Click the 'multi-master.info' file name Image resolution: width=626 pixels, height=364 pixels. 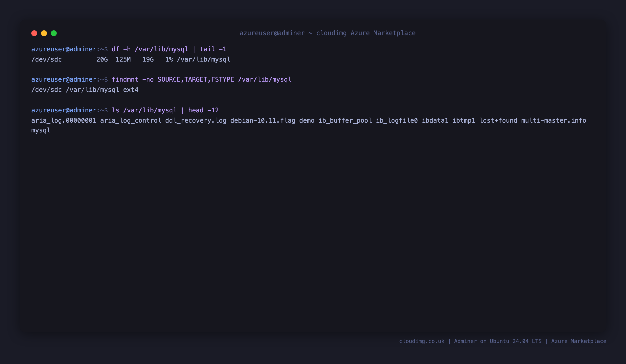click(554, 121)
